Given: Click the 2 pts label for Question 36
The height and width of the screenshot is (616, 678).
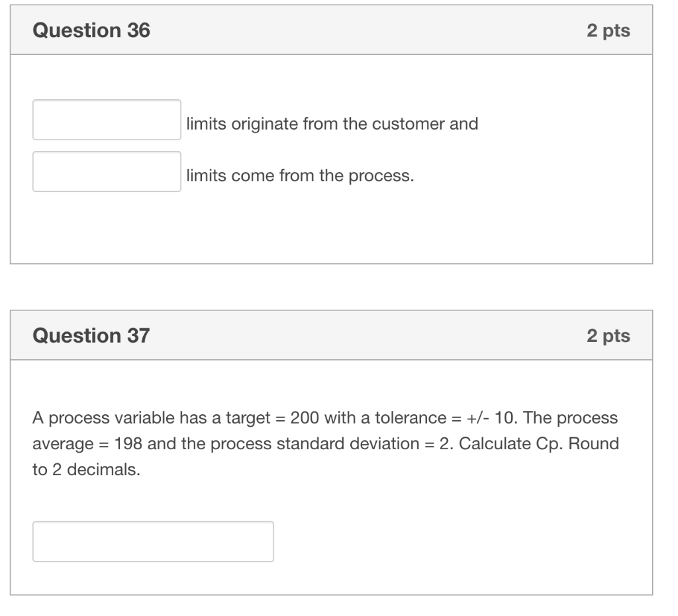Looking at the screenshot, I should pos(609,30).
